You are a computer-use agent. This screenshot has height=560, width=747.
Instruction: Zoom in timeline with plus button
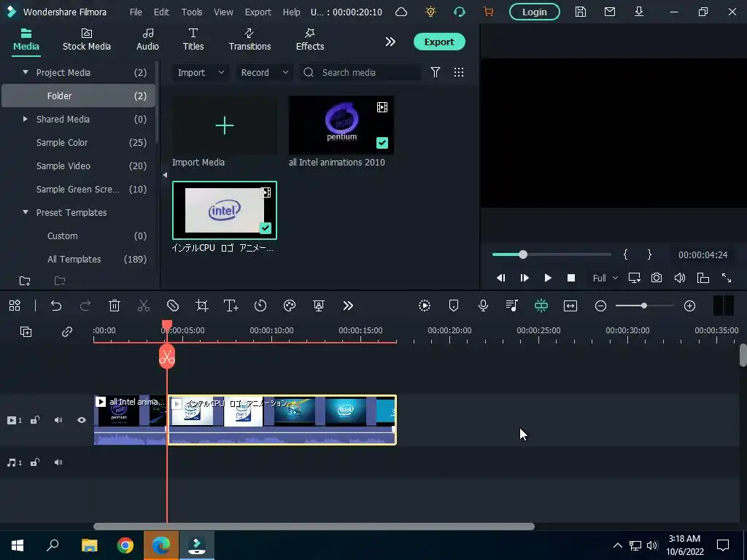(x=690, y=306)
